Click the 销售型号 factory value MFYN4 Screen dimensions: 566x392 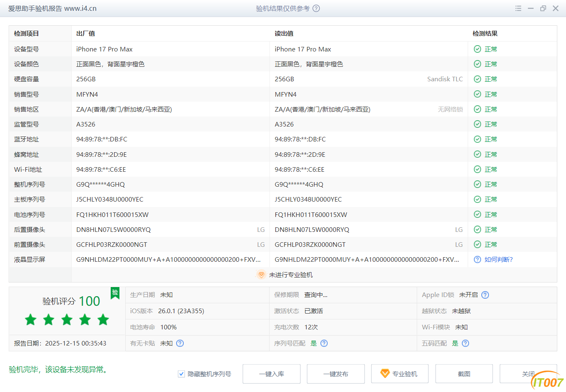point(87,94)
